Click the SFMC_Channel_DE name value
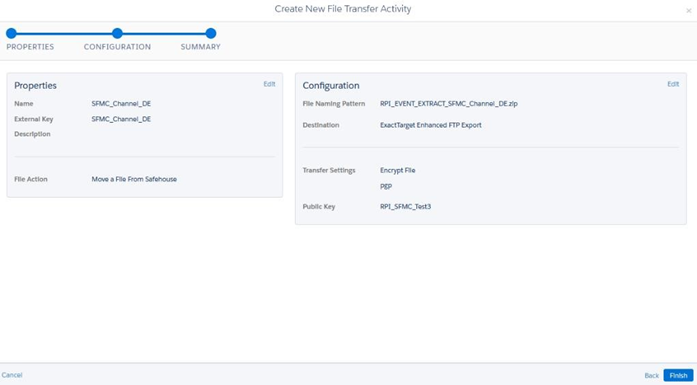 (x=121, y=104)
